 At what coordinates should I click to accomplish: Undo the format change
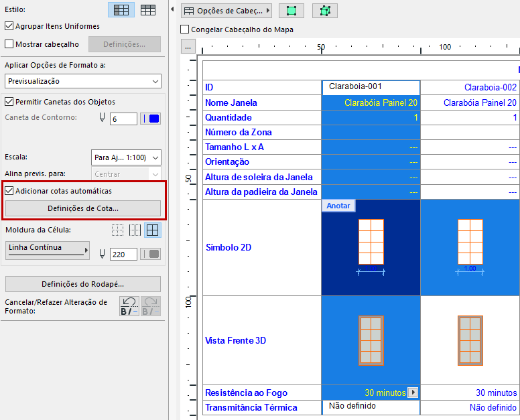[x=129, y=306]
